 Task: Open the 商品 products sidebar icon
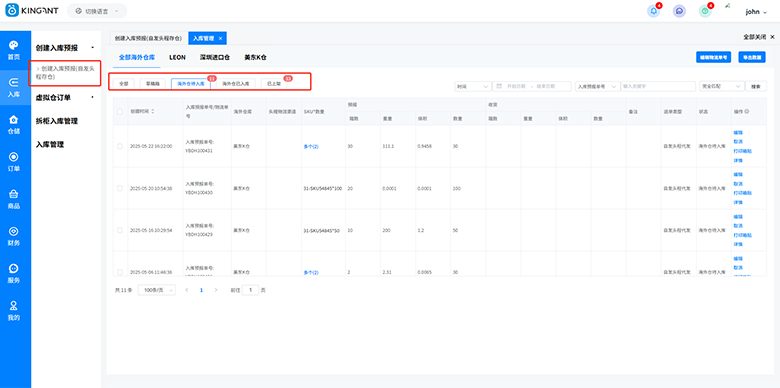point(14,199)
